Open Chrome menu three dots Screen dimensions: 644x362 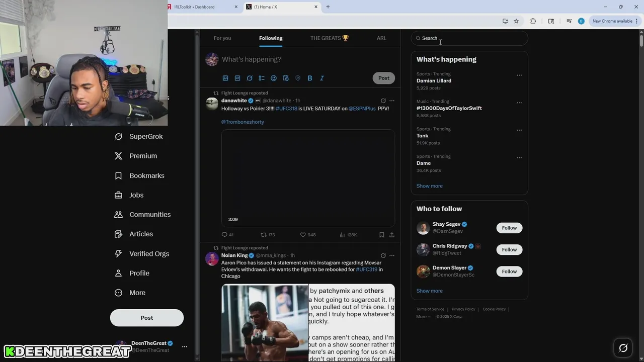point(637,21)
